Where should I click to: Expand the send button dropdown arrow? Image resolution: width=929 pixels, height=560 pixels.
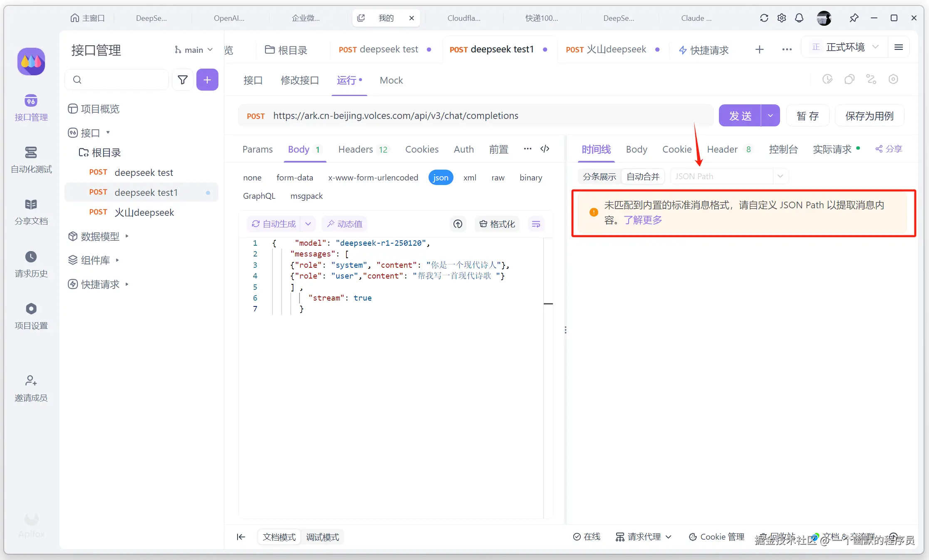point(770,116)
